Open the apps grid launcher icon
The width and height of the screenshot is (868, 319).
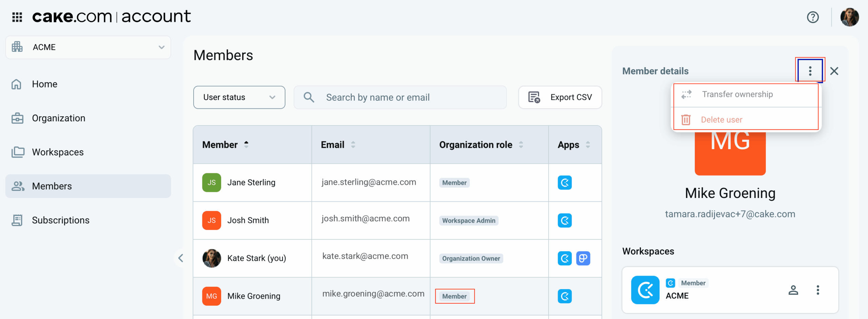17,17
